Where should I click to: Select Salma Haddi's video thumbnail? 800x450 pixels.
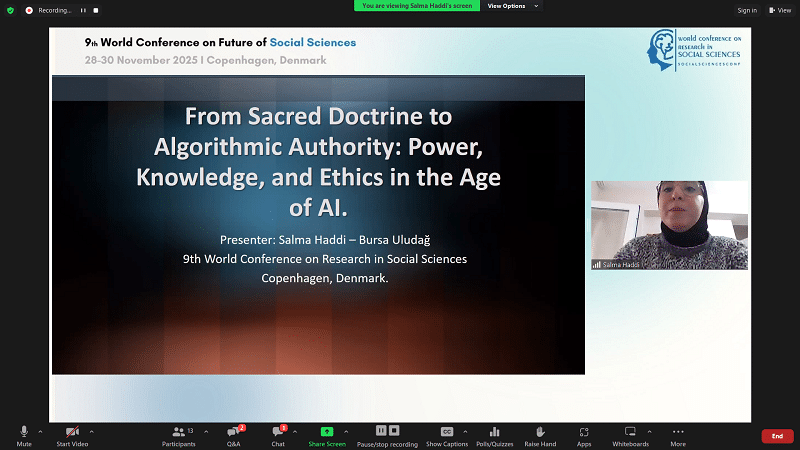point(669,225)
